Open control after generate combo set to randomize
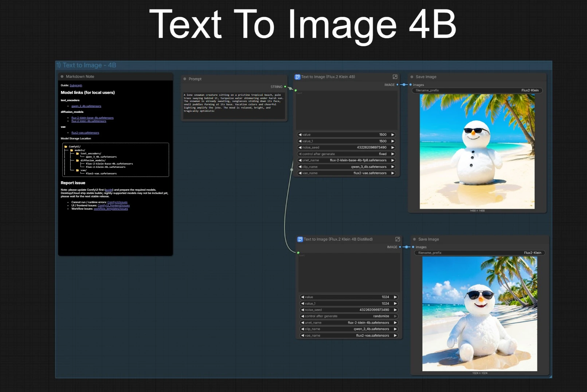This screenshot has width=587, height=392. click(349, 316)
